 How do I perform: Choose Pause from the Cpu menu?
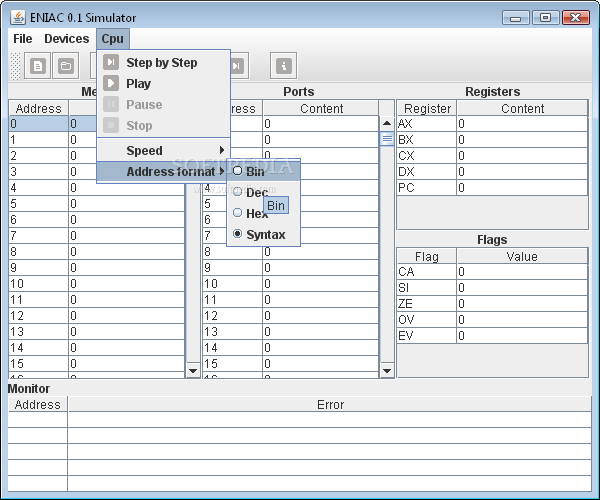(x=163, y=104)
